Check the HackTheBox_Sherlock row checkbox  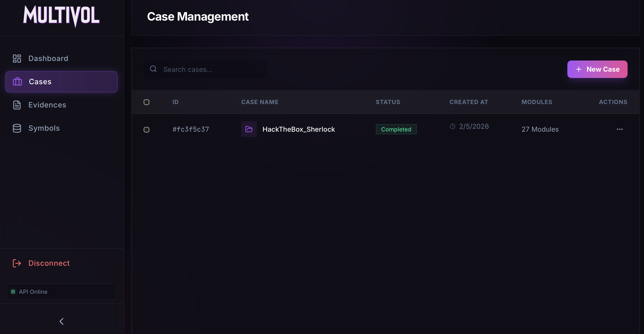[x=146, y=130]
